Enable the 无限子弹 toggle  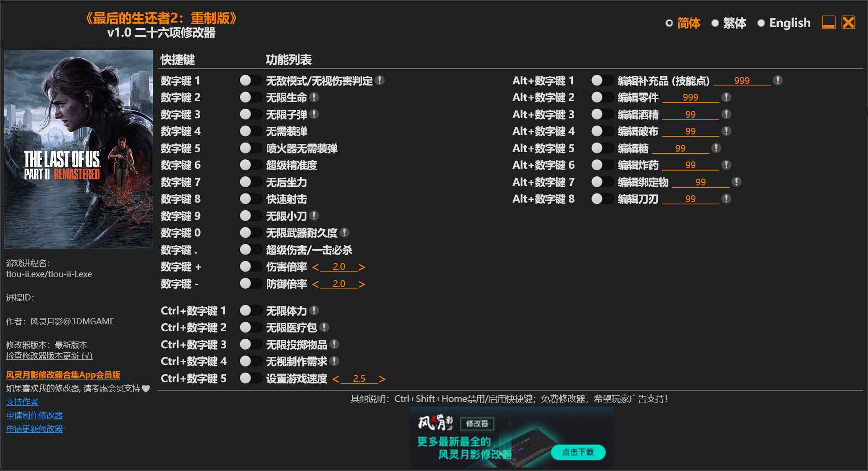click(251, 114)
